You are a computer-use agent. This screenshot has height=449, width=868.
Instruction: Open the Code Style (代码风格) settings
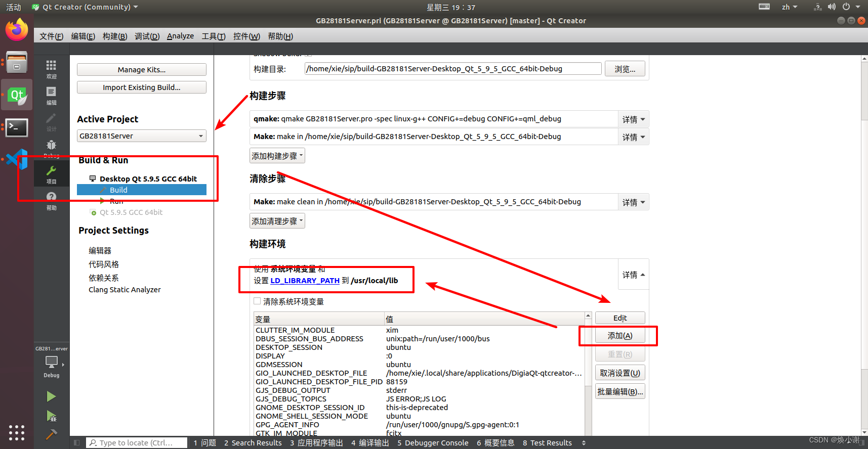coord(104,264)
